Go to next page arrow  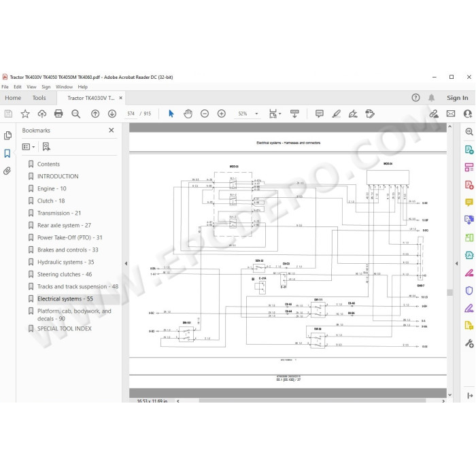click(112, 114)
